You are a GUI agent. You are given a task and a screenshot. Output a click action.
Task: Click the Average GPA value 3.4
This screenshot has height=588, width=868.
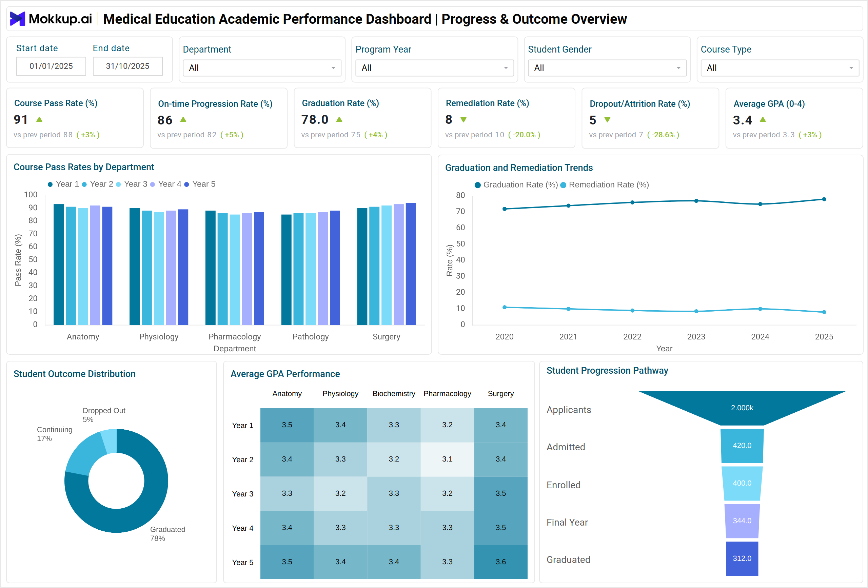(743, 120)
